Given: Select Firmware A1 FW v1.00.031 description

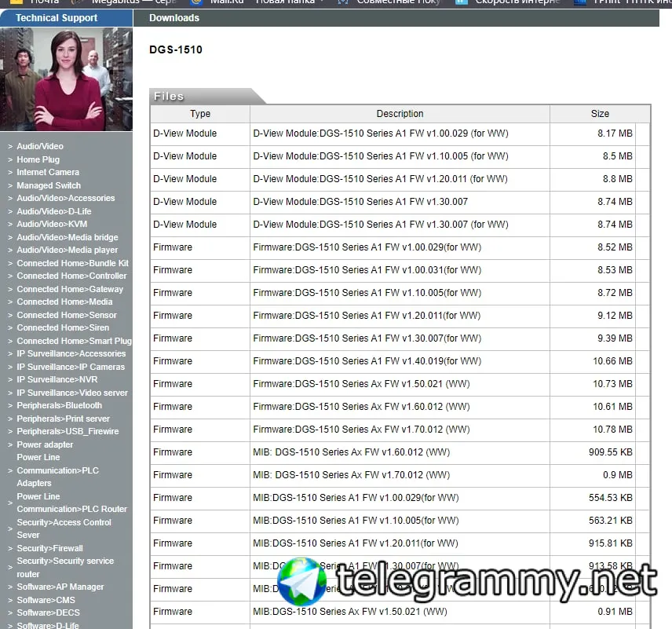Looking at the screenshot, I should pyautogui.click(x=367, y=269).
